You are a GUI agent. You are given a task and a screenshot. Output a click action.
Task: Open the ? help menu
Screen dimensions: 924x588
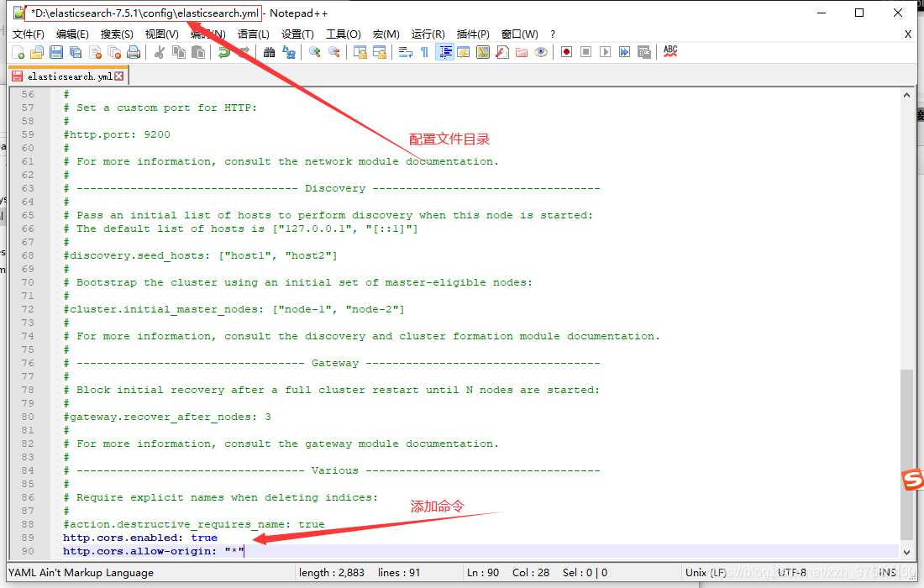[552, 34]
